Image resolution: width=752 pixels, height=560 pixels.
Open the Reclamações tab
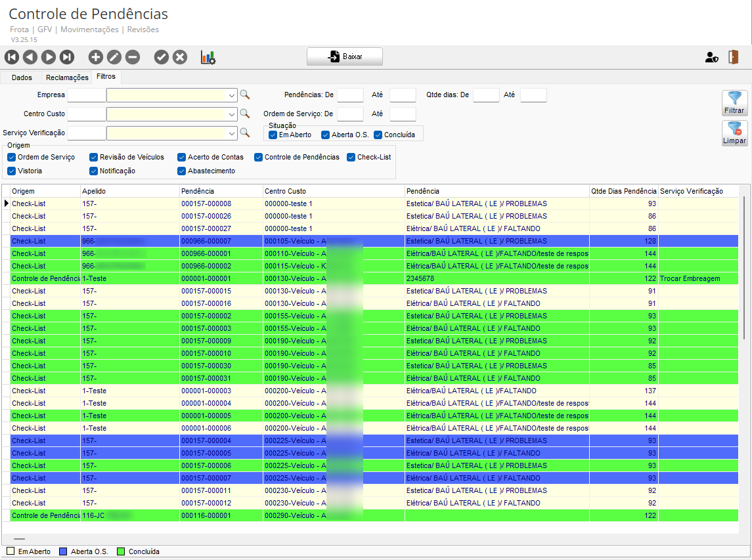point(67,77)
